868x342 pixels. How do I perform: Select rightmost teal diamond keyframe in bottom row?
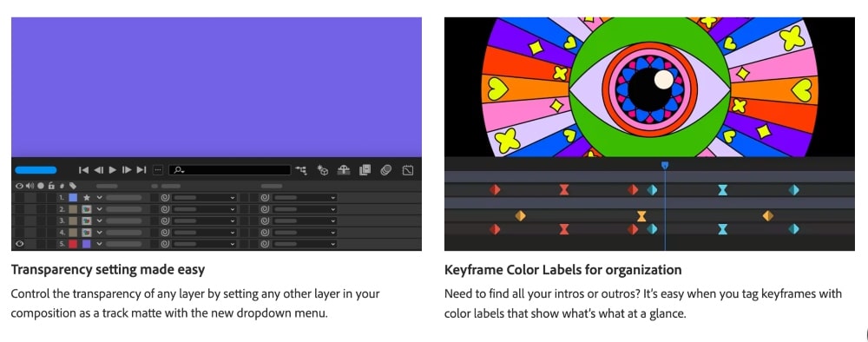tap(794, 228)
